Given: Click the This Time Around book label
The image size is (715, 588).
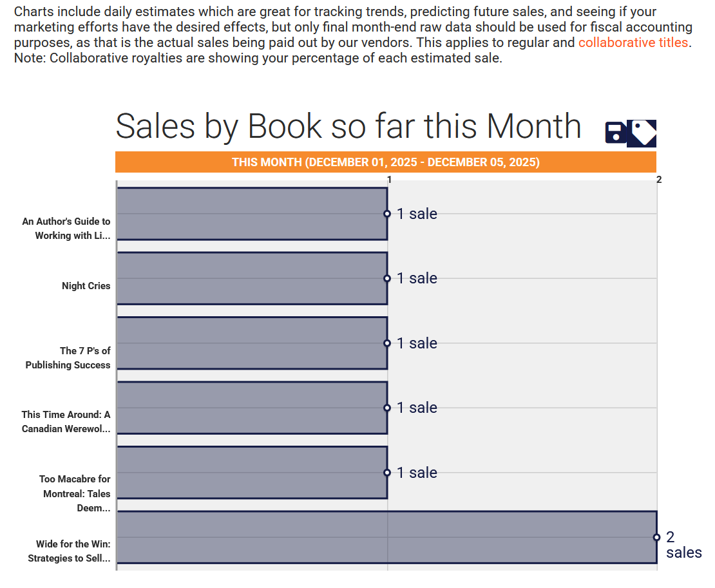Looking at the screenshot, I should (x=66, y=422).
